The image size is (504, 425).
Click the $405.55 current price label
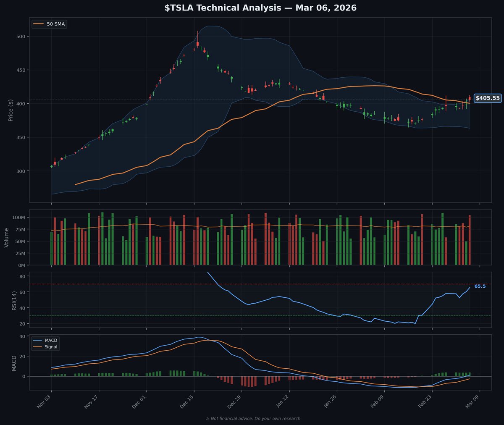(488, 98)
